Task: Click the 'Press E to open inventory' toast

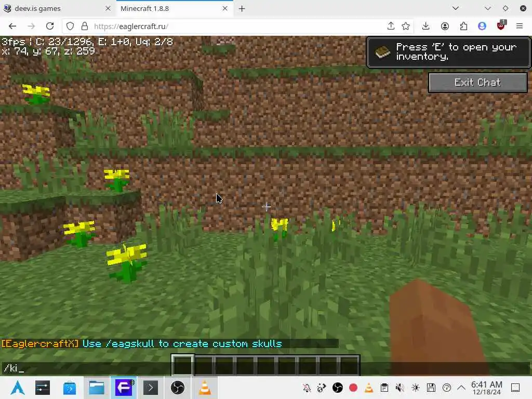Action: click(448, 52)
